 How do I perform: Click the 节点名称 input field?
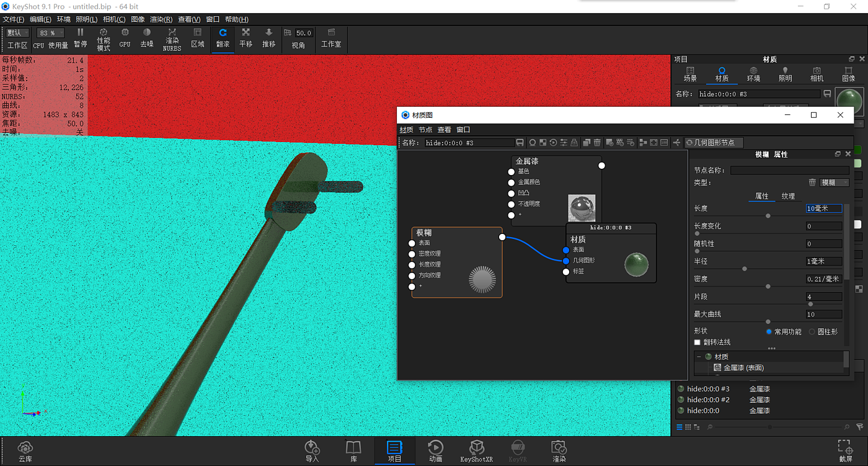click(x=790, y=170)
